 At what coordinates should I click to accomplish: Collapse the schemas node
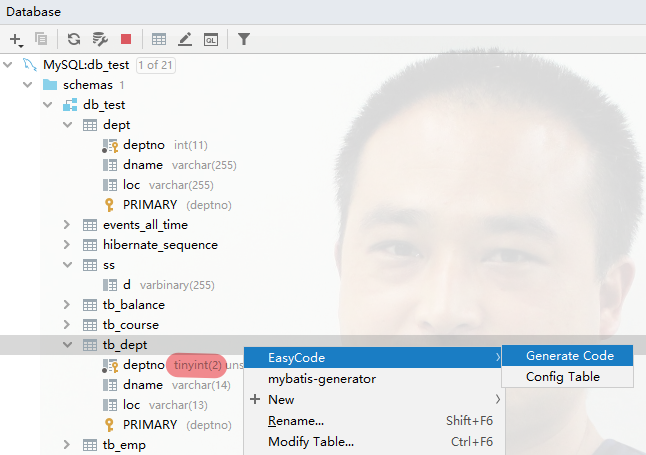[x=28, y=85]
